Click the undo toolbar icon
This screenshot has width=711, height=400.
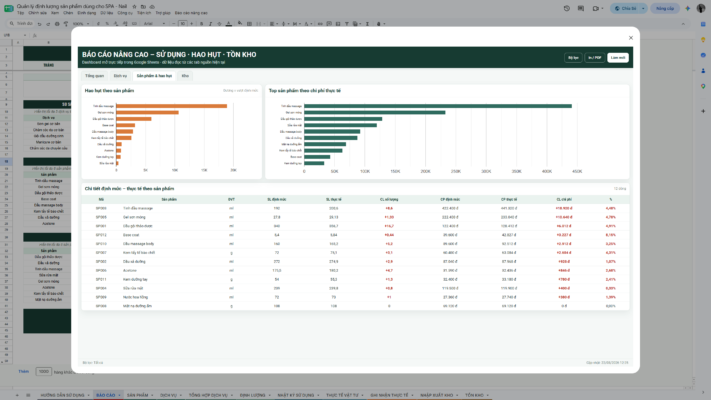pos(39,24)
